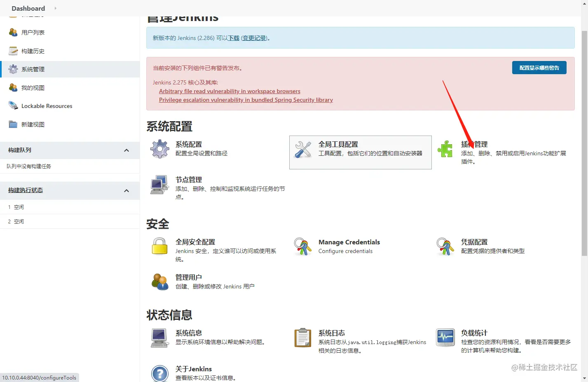
Task: Open 系统配置 settings title link
Action: (189, 144)
